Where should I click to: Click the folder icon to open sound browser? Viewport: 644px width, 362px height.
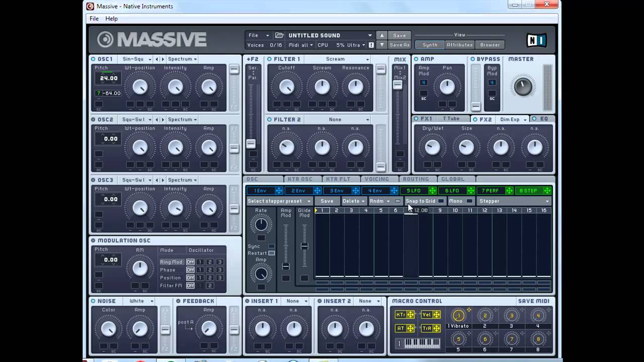click(279, 35)
